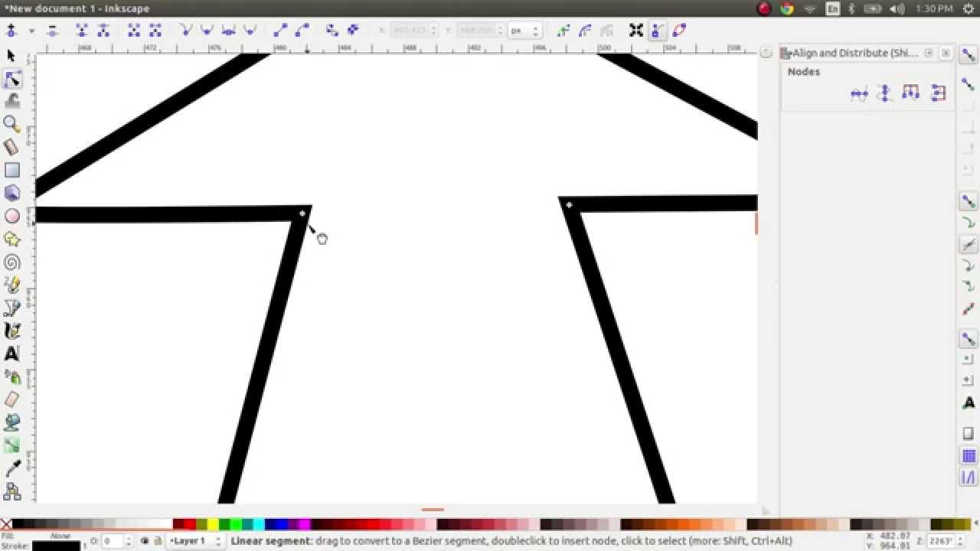Image resolution: width=980 pixels, height=551 pixels.
Task: Make selected segments curves
Action: [x=302, y=31]
